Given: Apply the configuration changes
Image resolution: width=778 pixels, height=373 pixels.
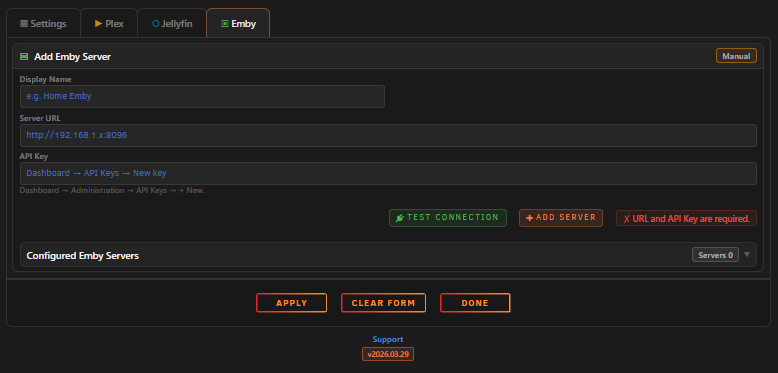Looking at the screenshot, I should (x=291, y=303).
